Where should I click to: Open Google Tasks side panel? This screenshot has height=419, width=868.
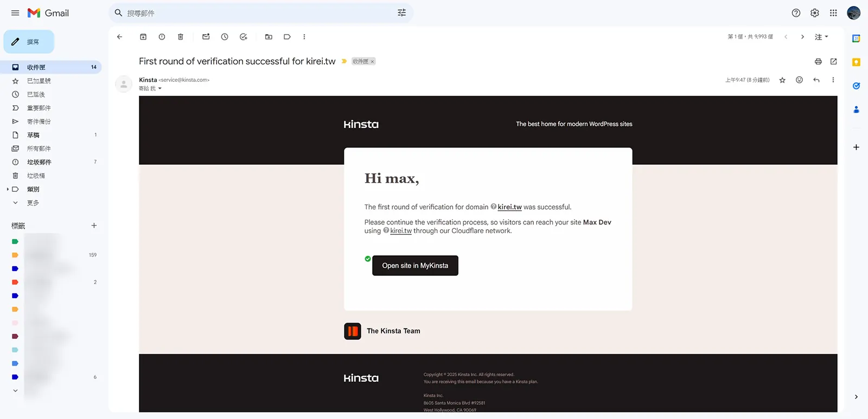pos(856,86)
